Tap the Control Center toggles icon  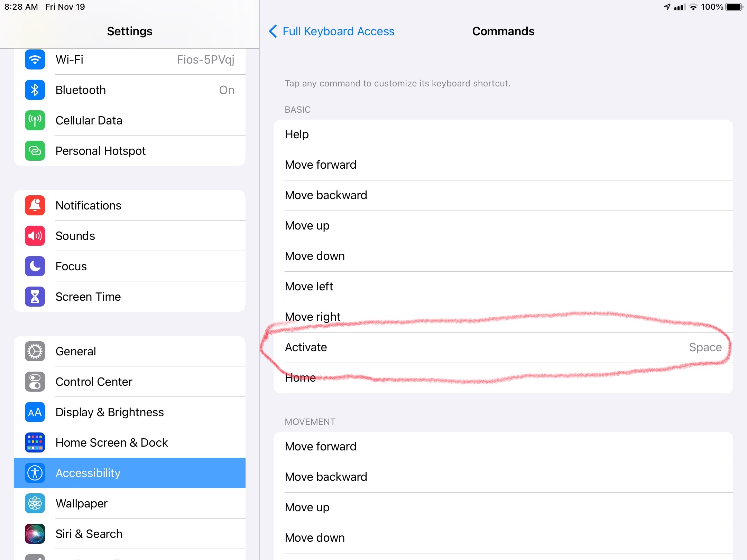tap(35, 382)
